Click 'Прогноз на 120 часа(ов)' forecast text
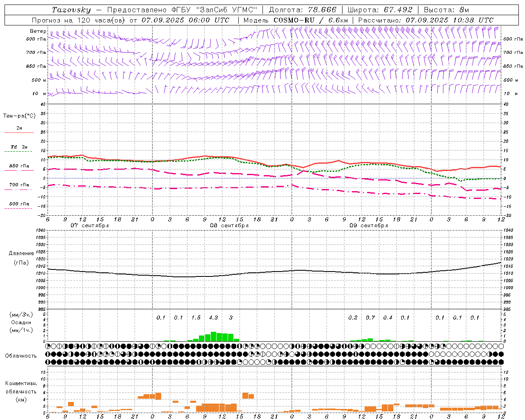 point(79,20)
